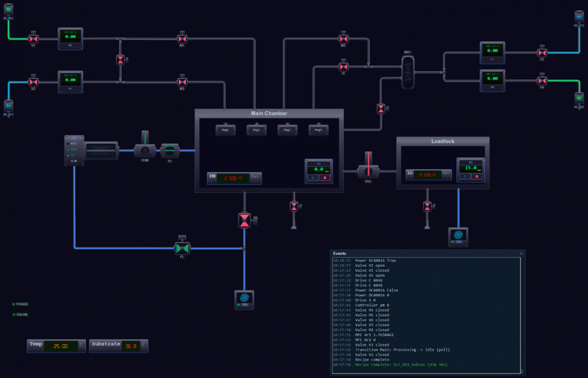Click the turbo pump rotor graphic

click(101, 151)
